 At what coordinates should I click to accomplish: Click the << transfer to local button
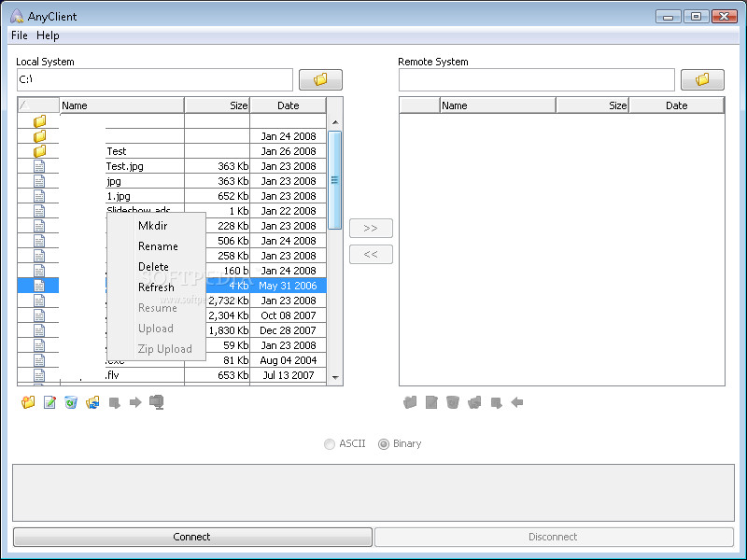(371, 254)
